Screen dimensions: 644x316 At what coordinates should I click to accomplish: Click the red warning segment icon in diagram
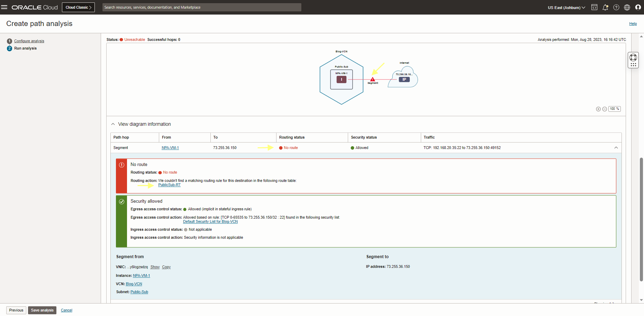pyautogui.click(x=373, y=79)
